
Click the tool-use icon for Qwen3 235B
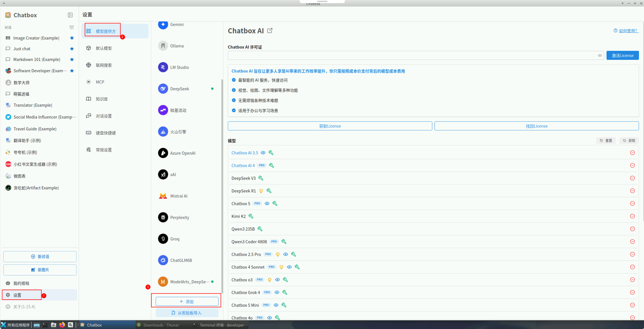(x=260, y=229)
